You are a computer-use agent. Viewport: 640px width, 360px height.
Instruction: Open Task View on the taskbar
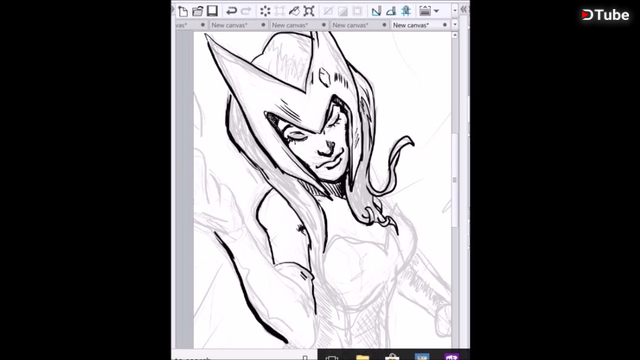(332, 357)
